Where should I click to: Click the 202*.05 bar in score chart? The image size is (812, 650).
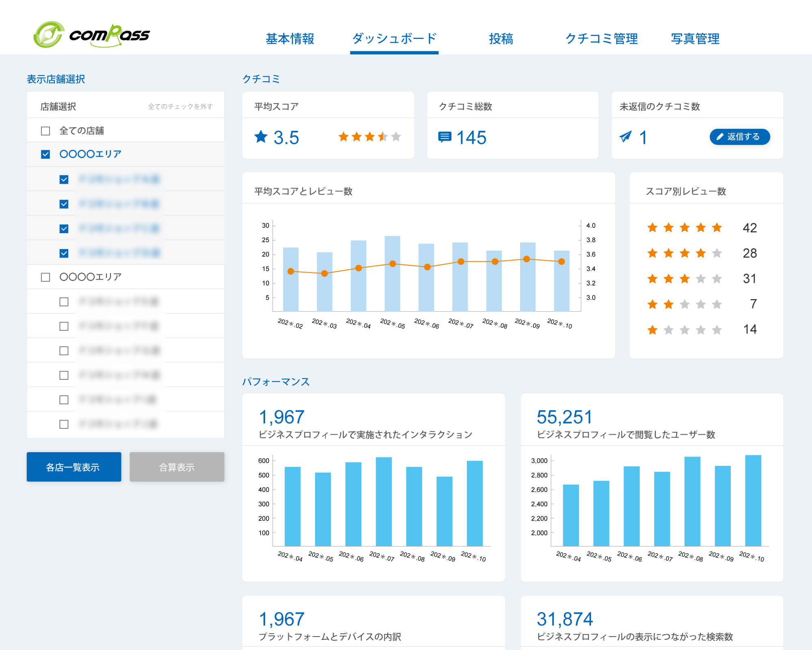coord(392,273)
